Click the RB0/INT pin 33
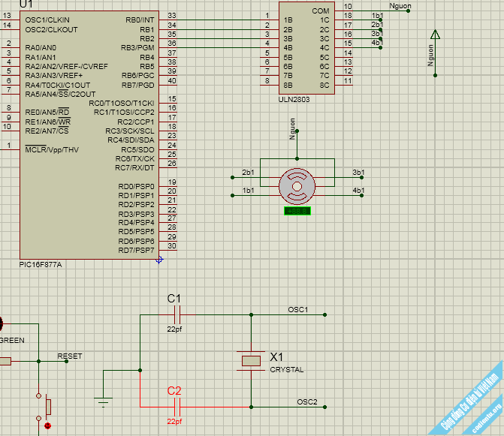The height and width of the screenshot is (436, 504). pyautogui.click(x=172, y=16)
